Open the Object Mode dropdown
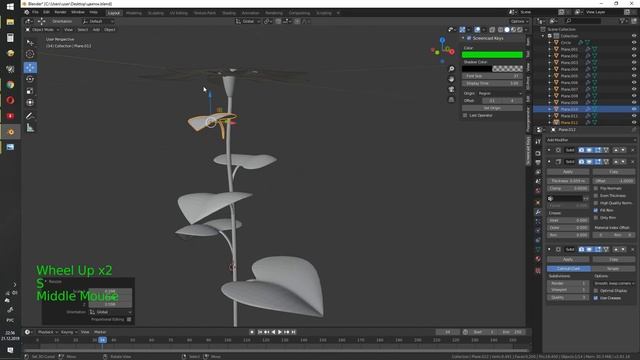The width and height of the screenshot is (640, 360). click(42, 30)
